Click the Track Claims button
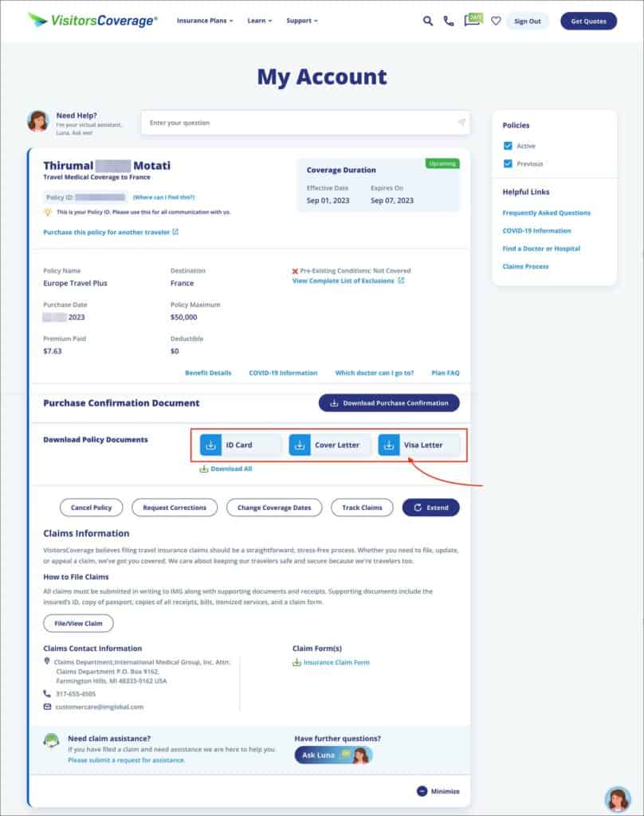Image resolution: width=644 pixels, height=816 pixels. tap(362, 508)
